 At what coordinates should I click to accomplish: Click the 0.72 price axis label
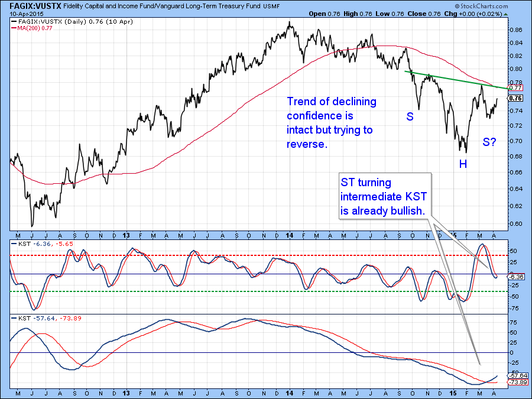(515, 125)
